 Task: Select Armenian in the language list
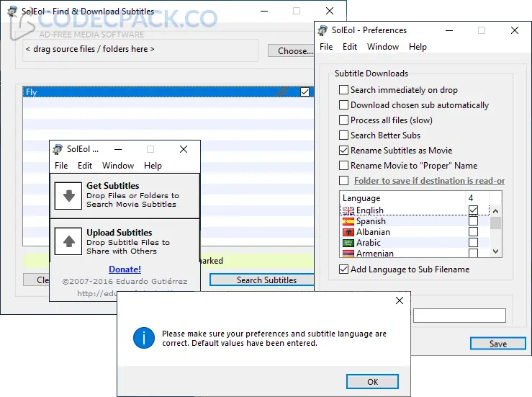coord(375,254)
